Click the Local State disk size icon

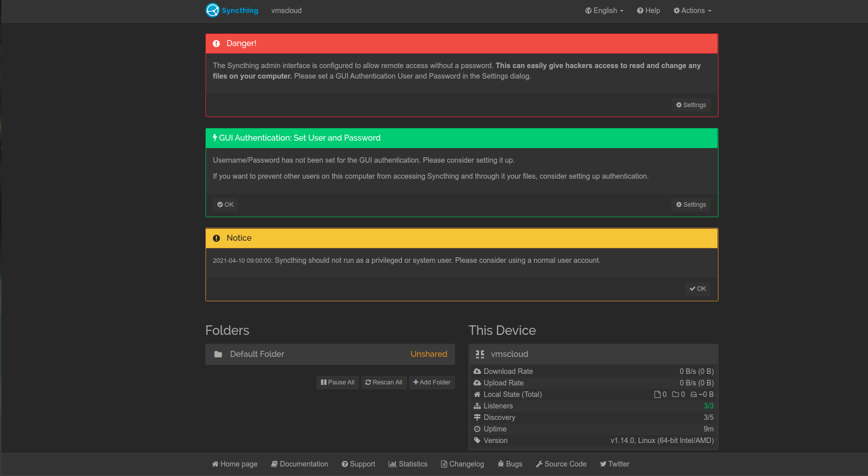tap(693, 394)
